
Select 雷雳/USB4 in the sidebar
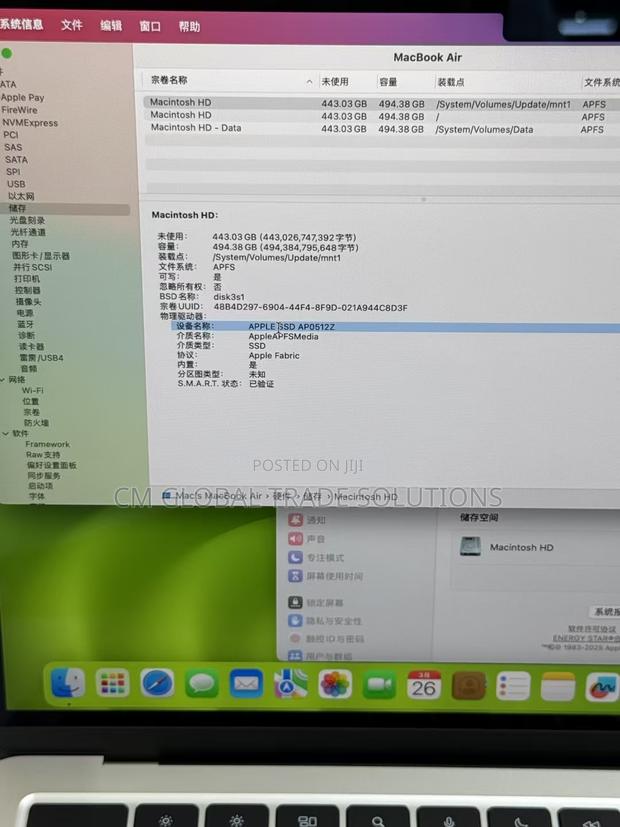click(x=41, y=358)
